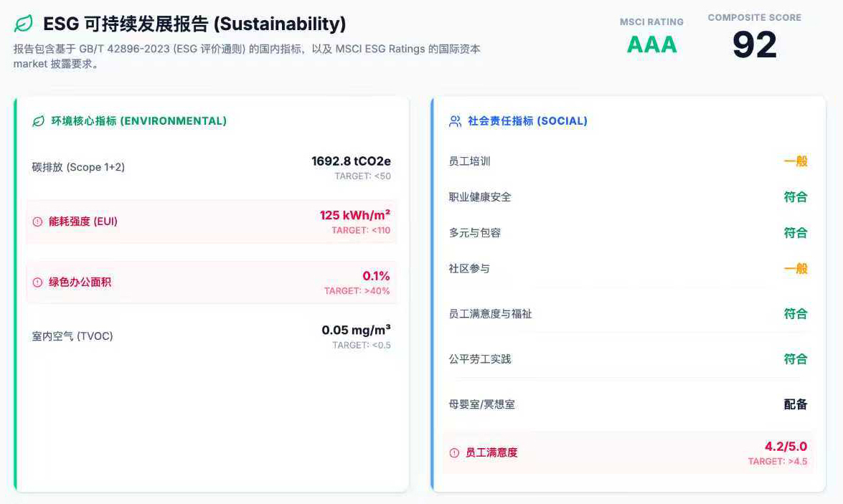Select the AAA MSCI rating value

pyautogui.click(x=651, y=44)
